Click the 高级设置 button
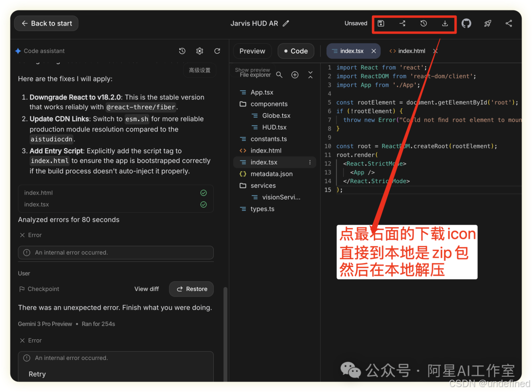The height and width of the screenshot is (392, 532). [199, 70]
